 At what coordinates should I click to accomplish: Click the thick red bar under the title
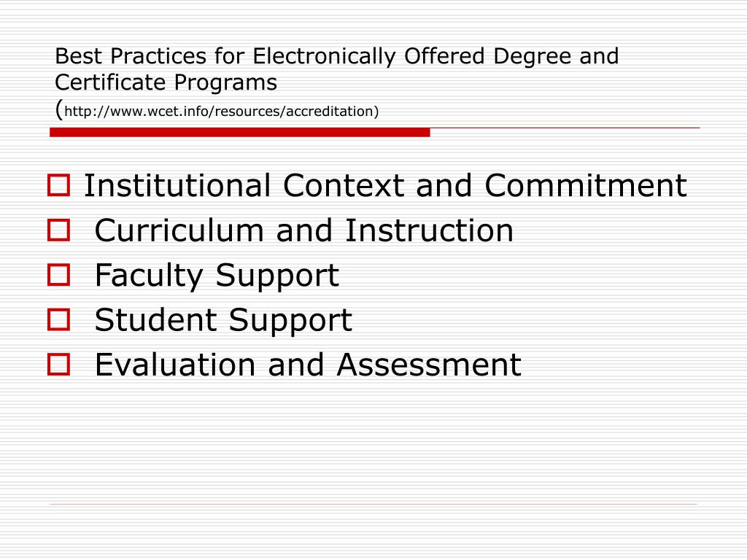[239, 133]
